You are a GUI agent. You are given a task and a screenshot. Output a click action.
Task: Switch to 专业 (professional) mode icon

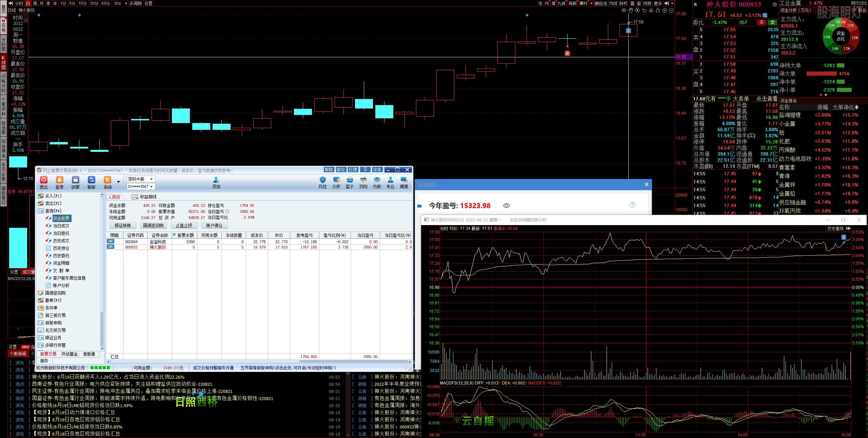click(x=391, y=182)
